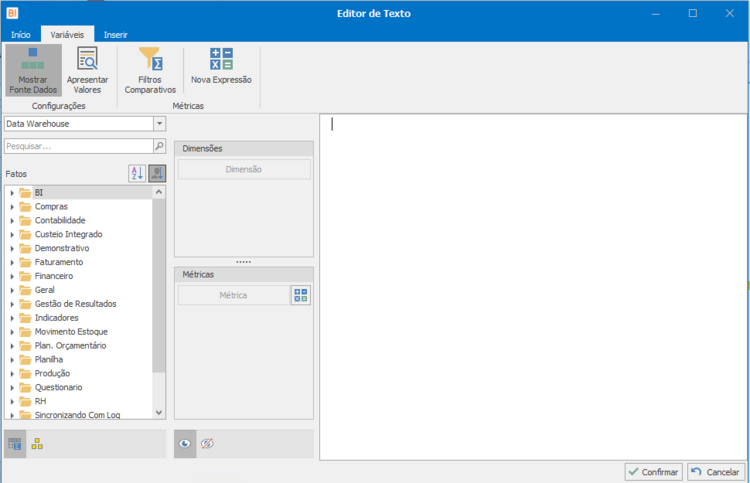This screenshot has height=483, width=750.
Task: Create a Nova Expressão metric
Action: [221, 67]
